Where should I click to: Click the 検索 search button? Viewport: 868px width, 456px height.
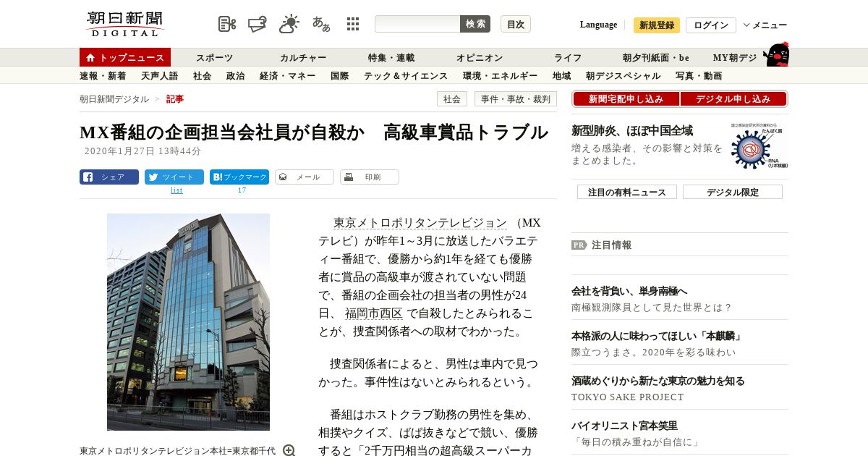pos(475,24)
